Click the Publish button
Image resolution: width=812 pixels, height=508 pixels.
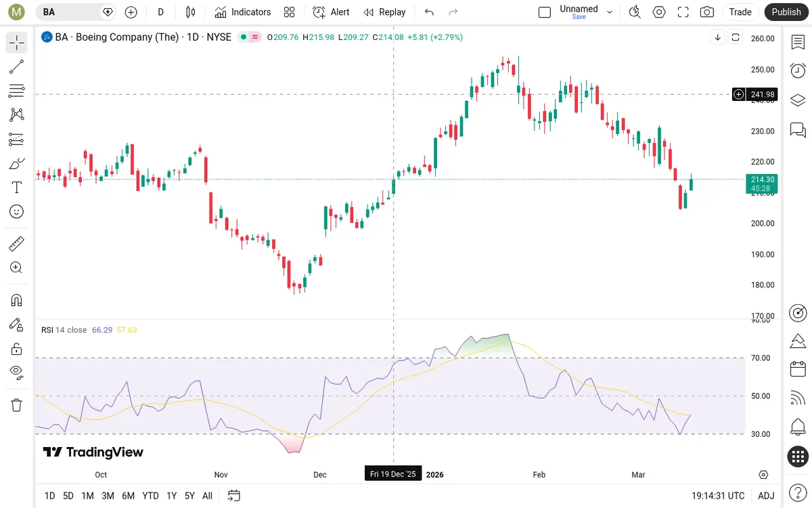pos(786,12)
